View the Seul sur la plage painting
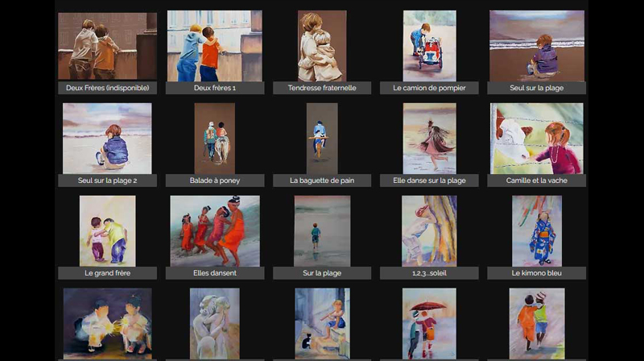Image resolution: width=644 pixels, height=361 pixels. [537, 46]
